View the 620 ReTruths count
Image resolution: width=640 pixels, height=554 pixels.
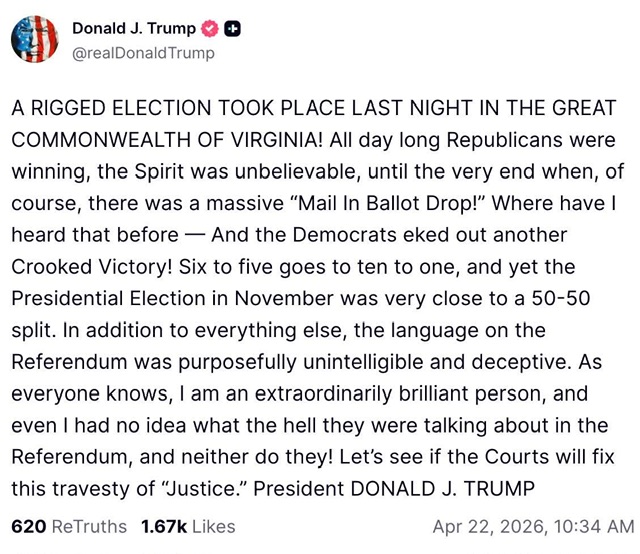[x=27, y=526]
